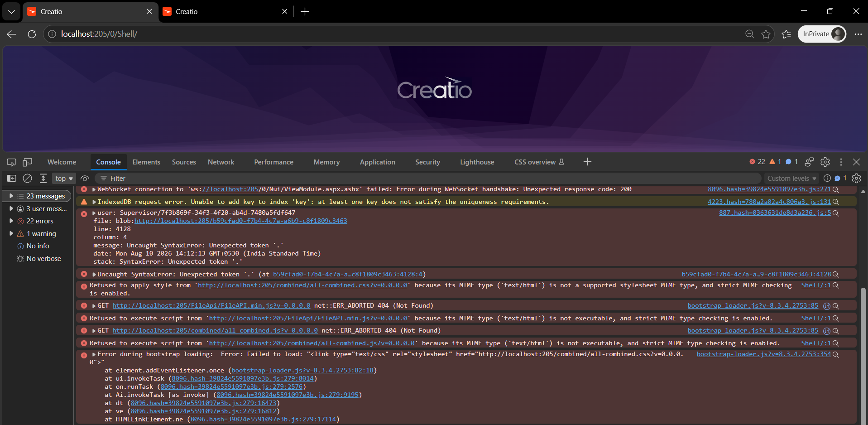Click the warning counter in DevTools toolbar
Image resolution: width=868 pixels, height=425 pixels.
click(x=775, y=162)
